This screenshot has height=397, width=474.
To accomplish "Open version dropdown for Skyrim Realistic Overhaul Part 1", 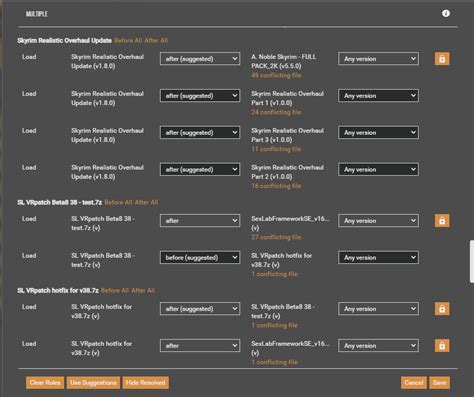I will [378, 96].
